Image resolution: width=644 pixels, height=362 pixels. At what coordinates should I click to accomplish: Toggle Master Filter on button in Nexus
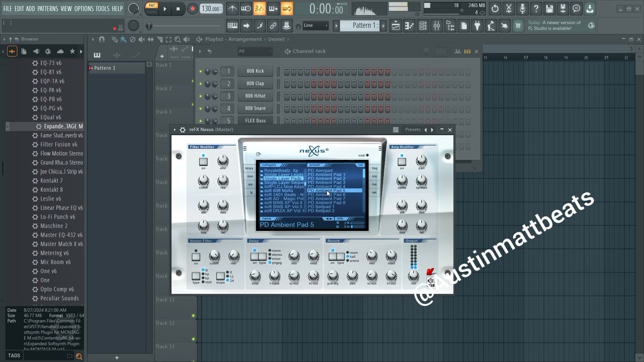(196, 257)
